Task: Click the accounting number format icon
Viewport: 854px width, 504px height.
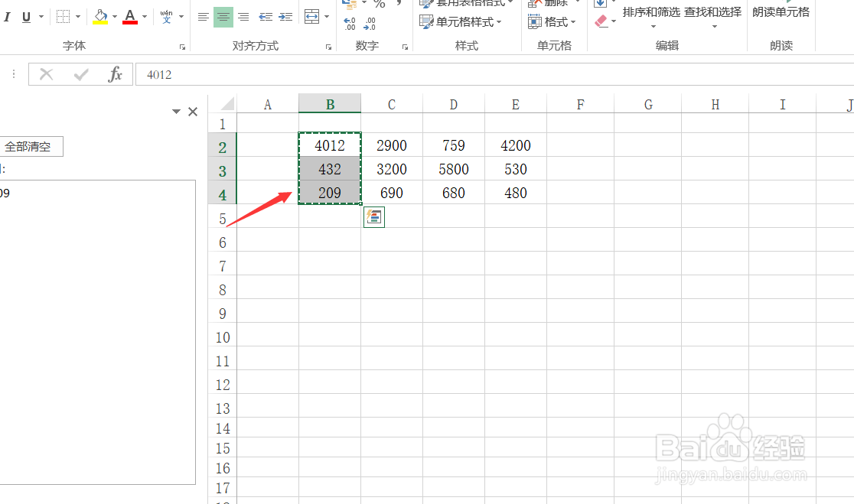Action: click(x=349, y=5)
